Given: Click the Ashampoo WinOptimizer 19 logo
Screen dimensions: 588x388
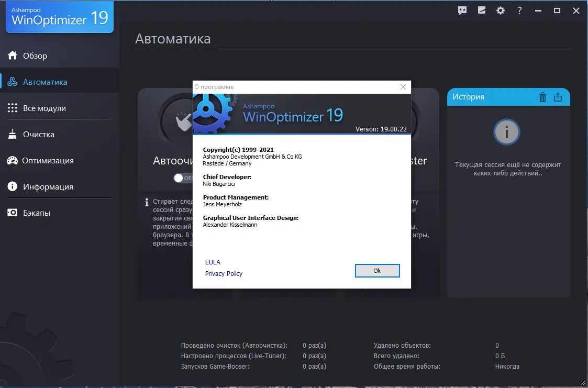Looking at the screenshot, I should [x=60, y=17].
